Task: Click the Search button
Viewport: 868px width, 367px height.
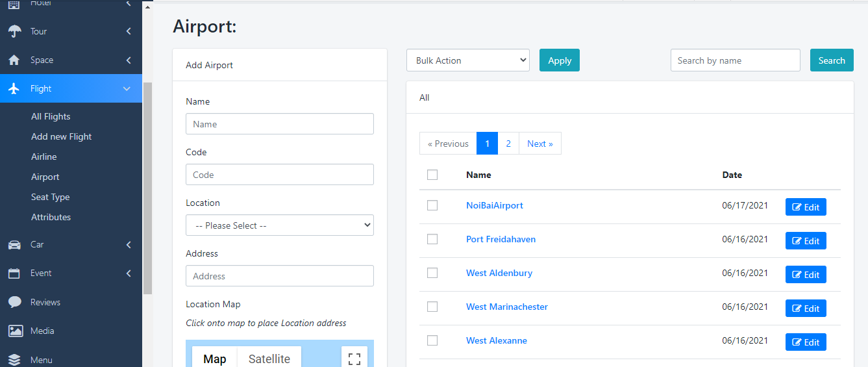Action: point(831,60)
